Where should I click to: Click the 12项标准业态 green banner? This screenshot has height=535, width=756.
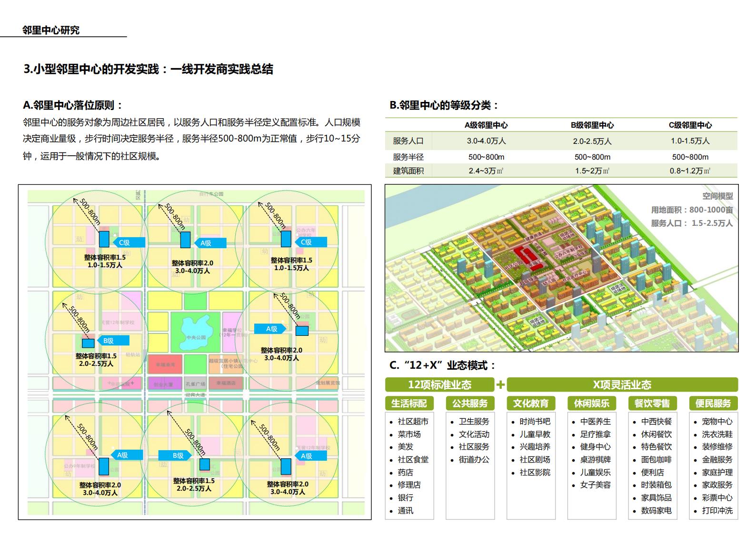pyautogui.click(x=439, y=384)
